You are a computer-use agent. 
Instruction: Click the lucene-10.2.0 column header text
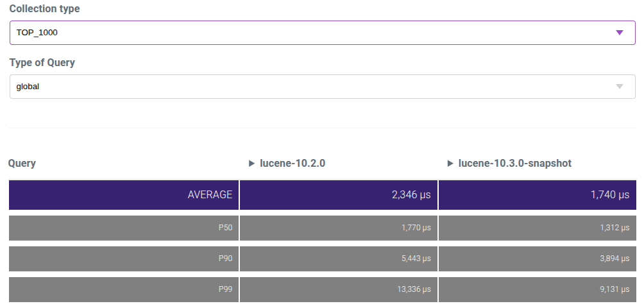(292, 164)
